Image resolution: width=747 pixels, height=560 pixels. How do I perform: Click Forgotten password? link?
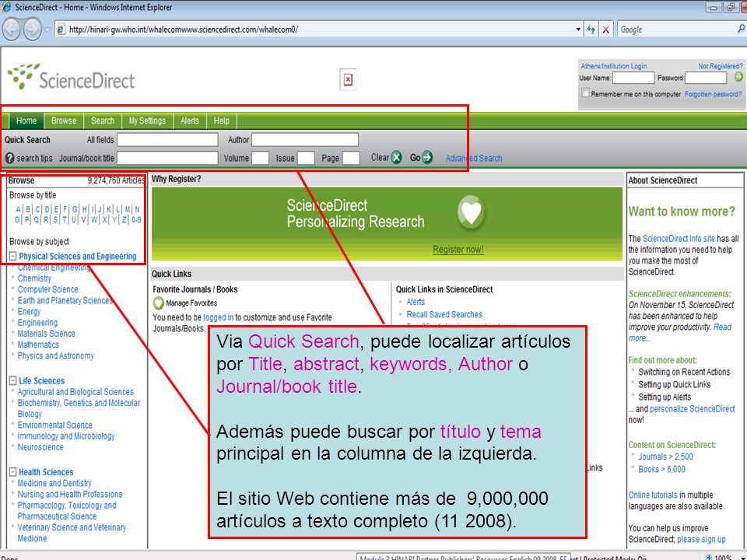tap(714, 94)
